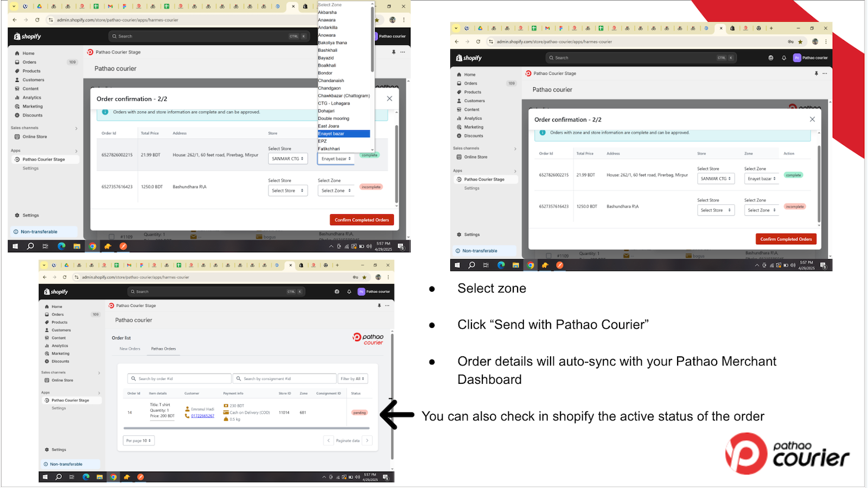Open Content icon in Action-column screenshot sidebar

tap(459, 110)
